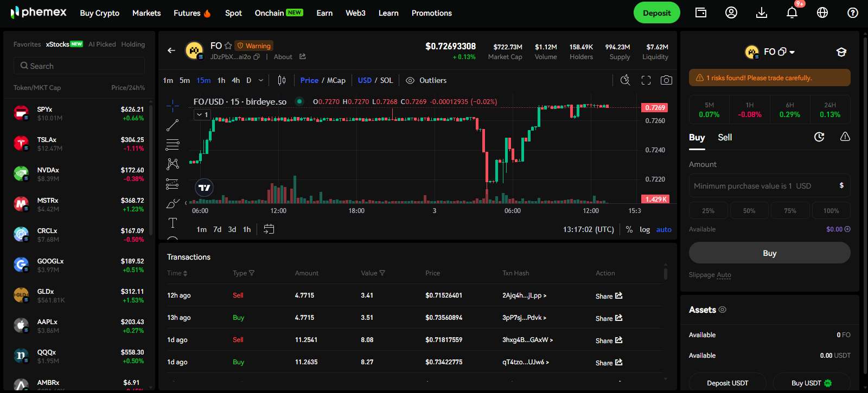
Task: Switch to the Holding tab
Action: 133,44
